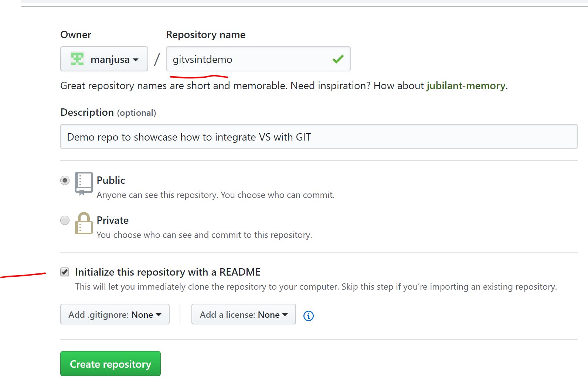Expand the Add .gitignore dropdown

click(115, 314)
